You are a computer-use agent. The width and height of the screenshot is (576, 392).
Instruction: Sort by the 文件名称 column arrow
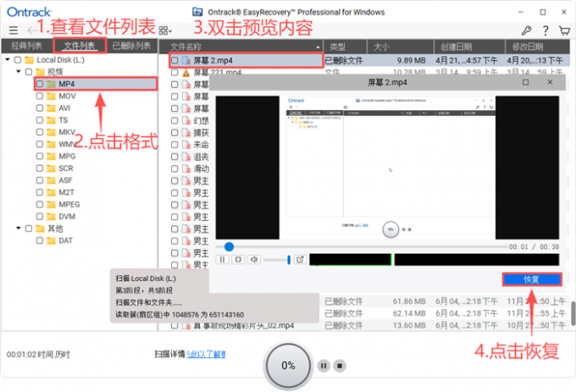tap(318, 47)
